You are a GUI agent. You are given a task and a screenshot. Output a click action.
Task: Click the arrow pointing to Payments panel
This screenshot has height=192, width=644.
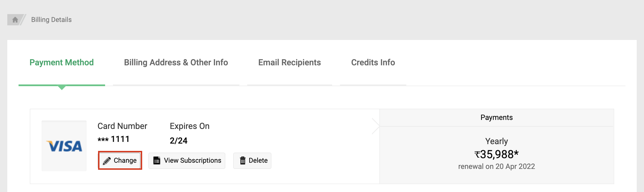(376, 126)
